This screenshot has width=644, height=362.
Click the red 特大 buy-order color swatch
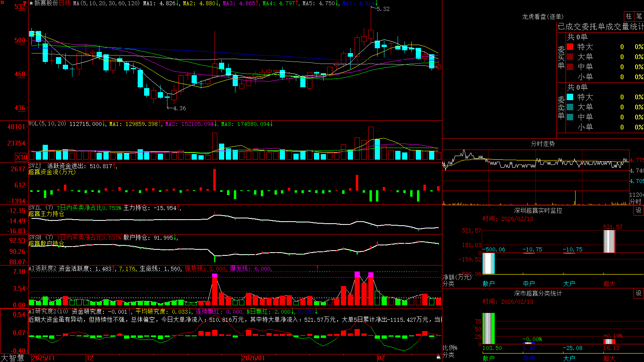[x=570, y=47]
